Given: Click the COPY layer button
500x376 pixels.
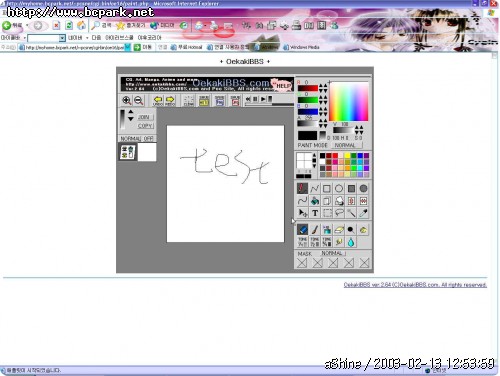Looking at the screenshot, I should pyautogui.click(x=145, y=126).
